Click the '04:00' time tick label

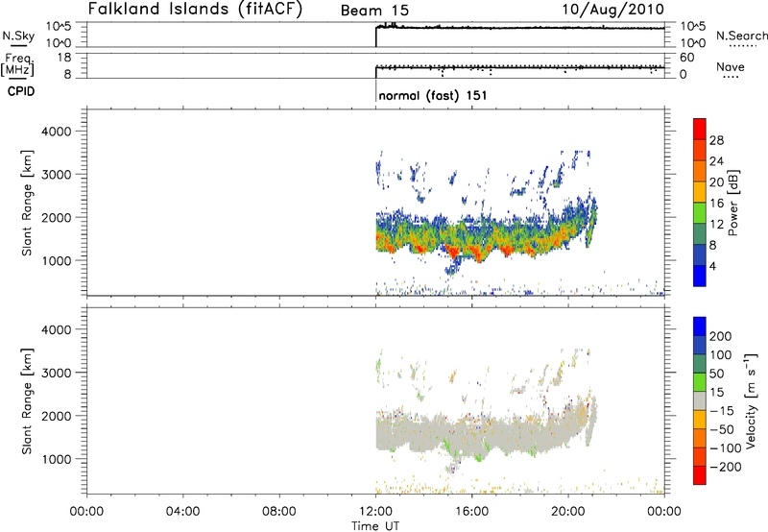tap(182, 512)
